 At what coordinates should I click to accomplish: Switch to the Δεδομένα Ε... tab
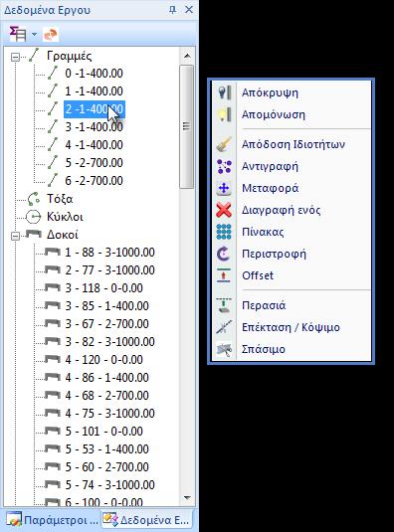(146, 519)
